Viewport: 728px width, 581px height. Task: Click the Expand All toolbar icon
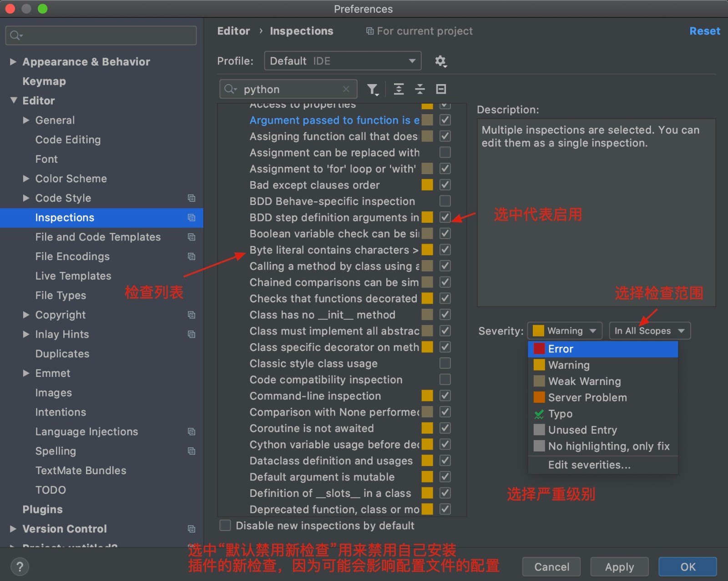(x=399, y=89)
